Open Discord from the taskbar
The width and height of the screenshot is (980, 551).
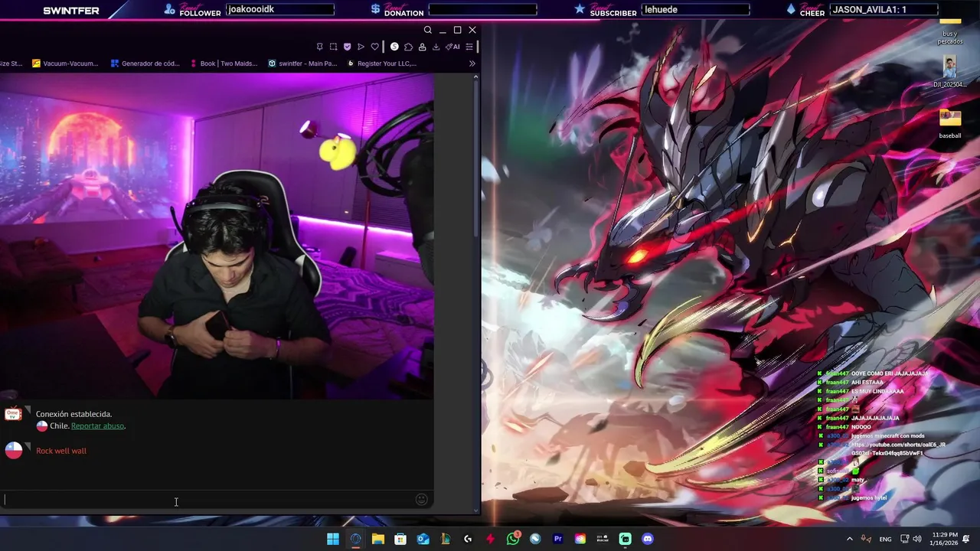point(648,539)
